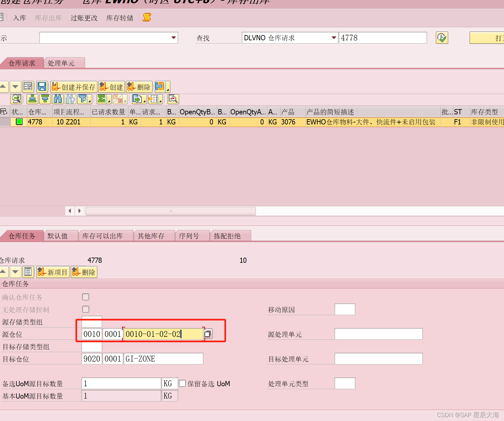This screenshot has width=504, height=421.
Task: Open the 示 display dropdown
Action: (174, 38)
